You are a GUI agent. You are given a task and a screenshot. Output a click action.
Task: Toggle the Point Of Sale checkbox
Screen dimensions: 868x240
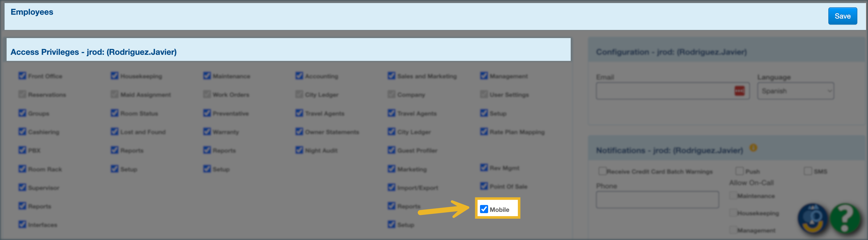[484, 186]
